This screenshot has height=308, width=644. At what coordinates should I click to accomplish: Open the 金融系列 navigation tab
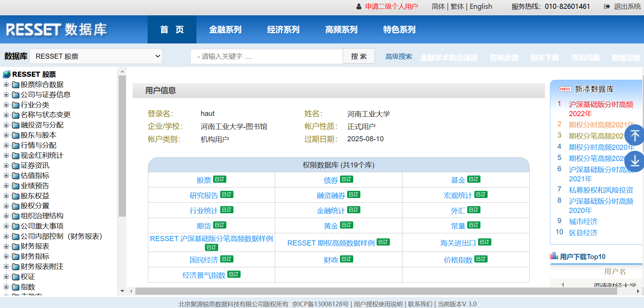click(x=225, y=30)
